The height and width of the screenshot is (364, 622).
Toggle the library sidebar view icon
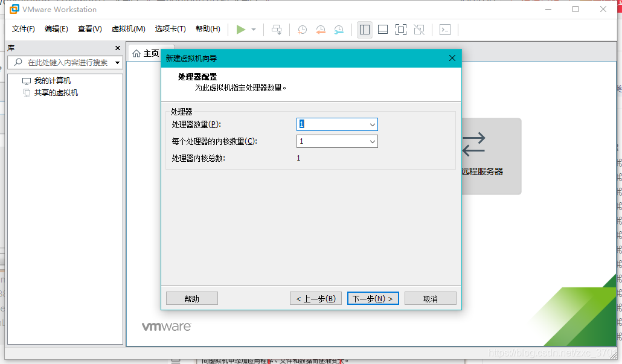[365, 30]
